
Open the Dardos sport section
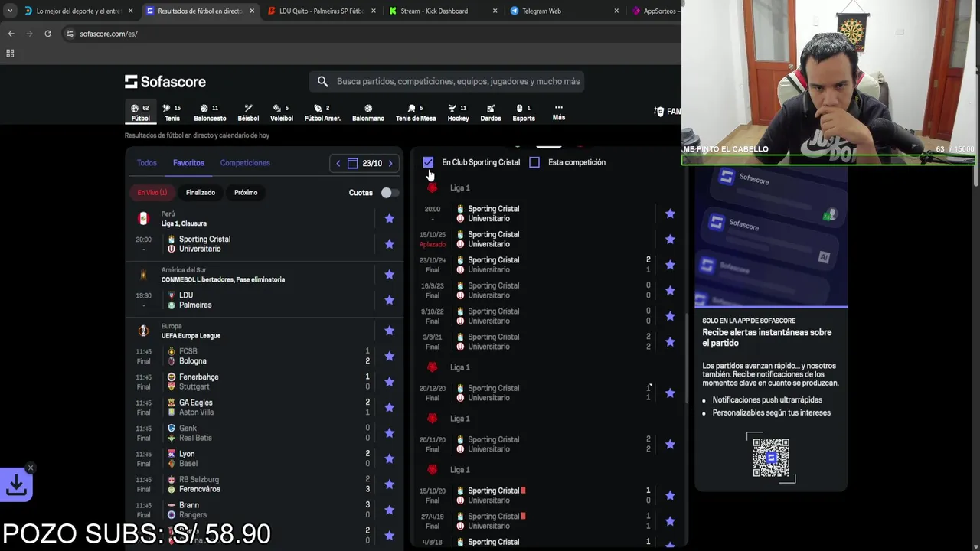click(491, 112)
